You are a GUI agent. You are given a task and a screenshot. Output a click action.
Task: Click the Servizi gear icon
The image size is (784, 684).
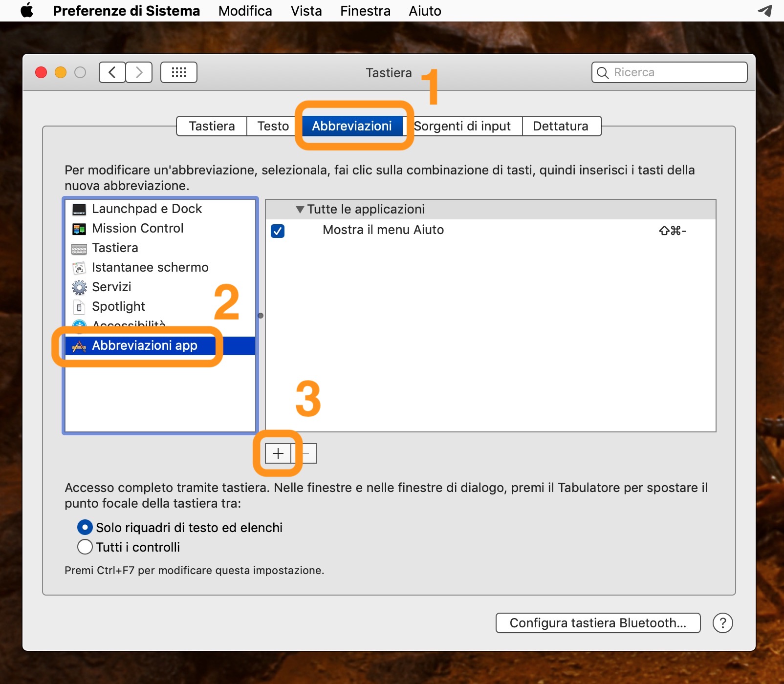[79, 287]
